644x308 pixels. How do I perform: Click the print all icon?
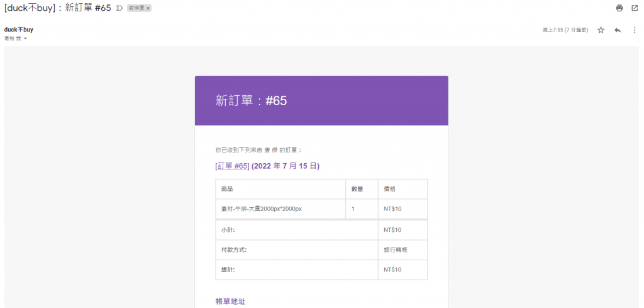pos(619,8)
